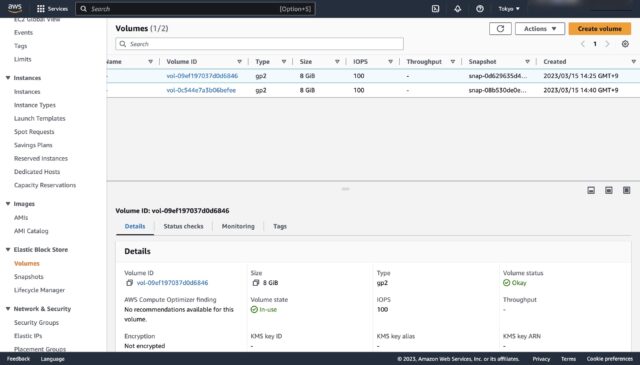Open the help question mark icon
This screenshot has width=640, height=365.
pos(480,9)
